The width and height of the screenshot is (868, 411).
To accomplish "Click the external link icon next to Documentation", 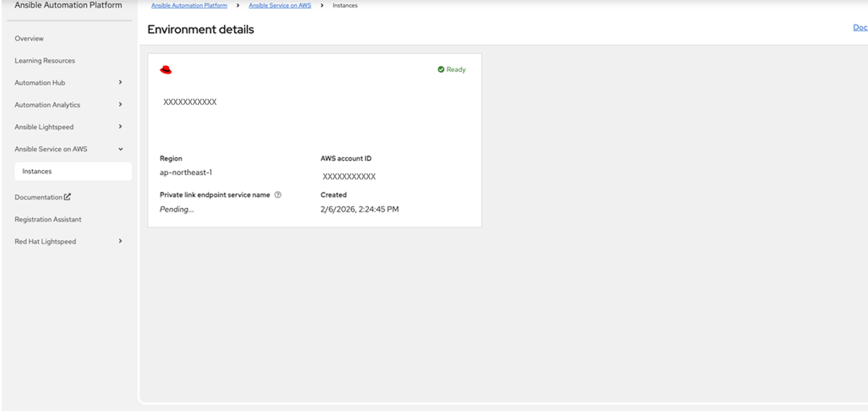I will (x=67, y=197).
